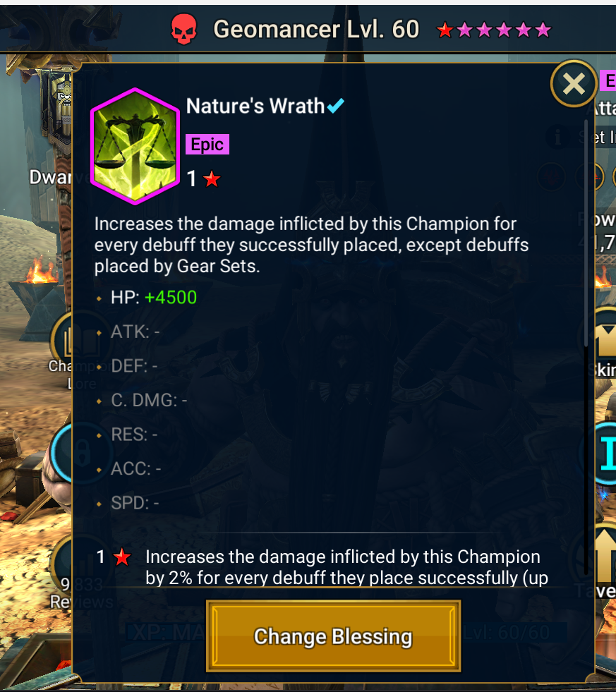Click the Geomancer Lvl. 60 title
Screen dimensions: 616x692
(x=316, y=29)
